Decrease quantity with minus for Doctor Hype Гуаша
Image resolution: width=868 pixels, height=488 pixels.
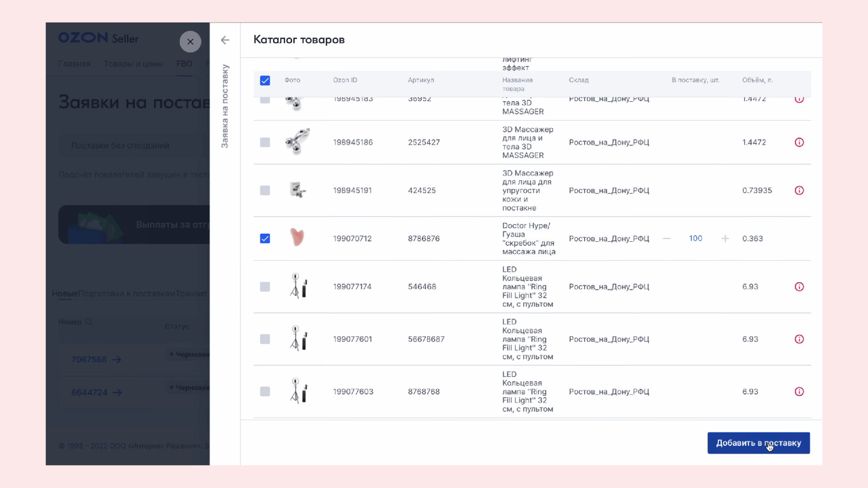[666, 238]
